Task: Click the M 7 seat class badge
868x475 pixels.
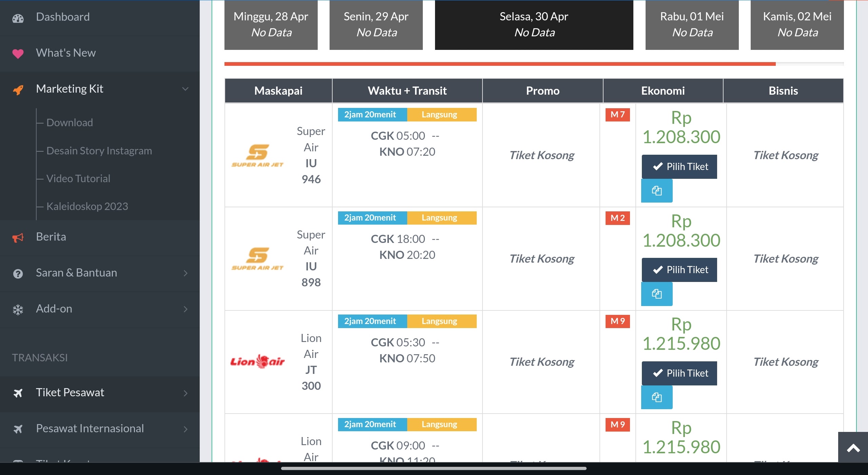Action: point(617,115)
